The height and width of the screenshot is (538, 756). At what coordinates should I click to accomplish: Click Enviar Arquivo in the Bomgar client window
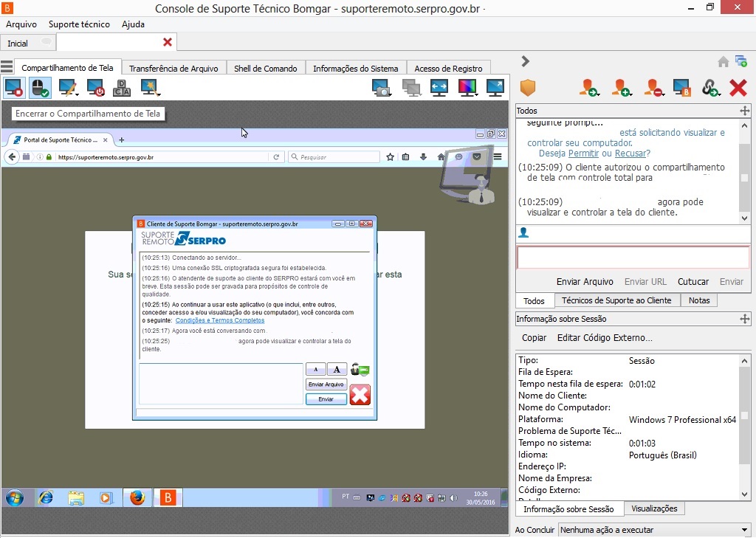coord(326,384)
